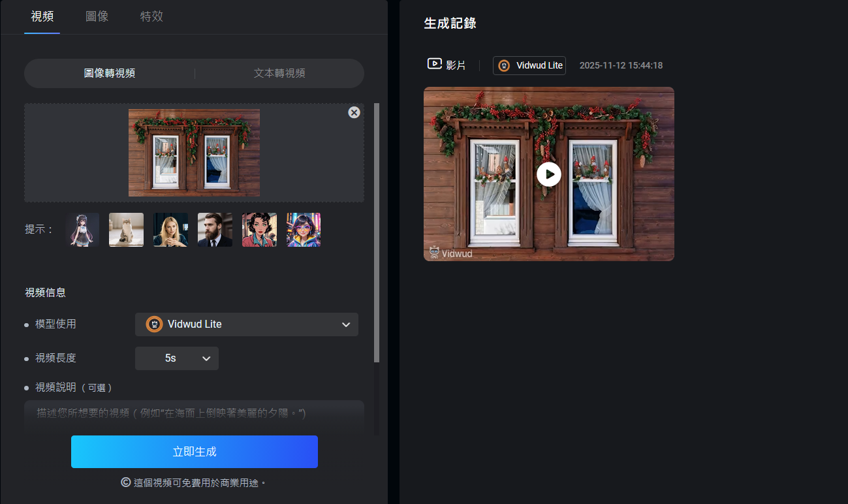This screenshot has height=504, width=848.
Task: Expand the chevron on the Vidwud Lite selector
Action: click(346, 324)
